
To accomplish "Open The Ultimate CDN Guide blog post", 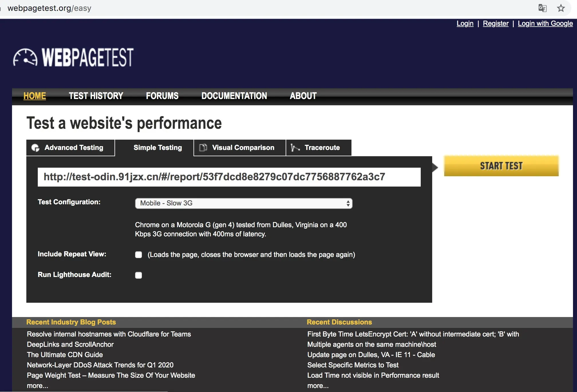I will click(x=65, y=355).
